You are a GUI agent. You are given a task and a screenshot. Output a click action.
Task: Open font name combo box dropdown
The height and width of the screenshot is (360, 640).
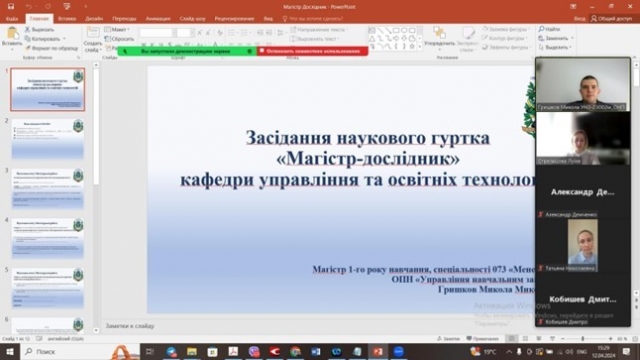[x=174, y=33]
